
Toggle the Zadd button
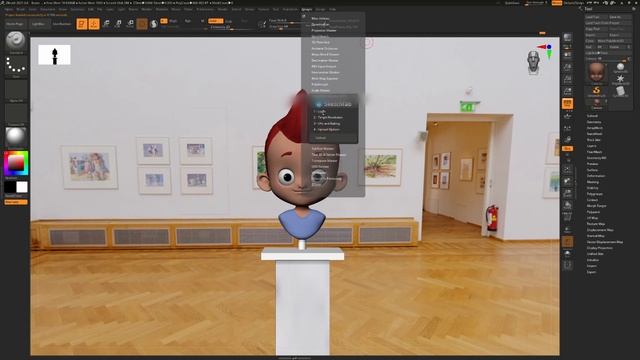coord(215,21)
